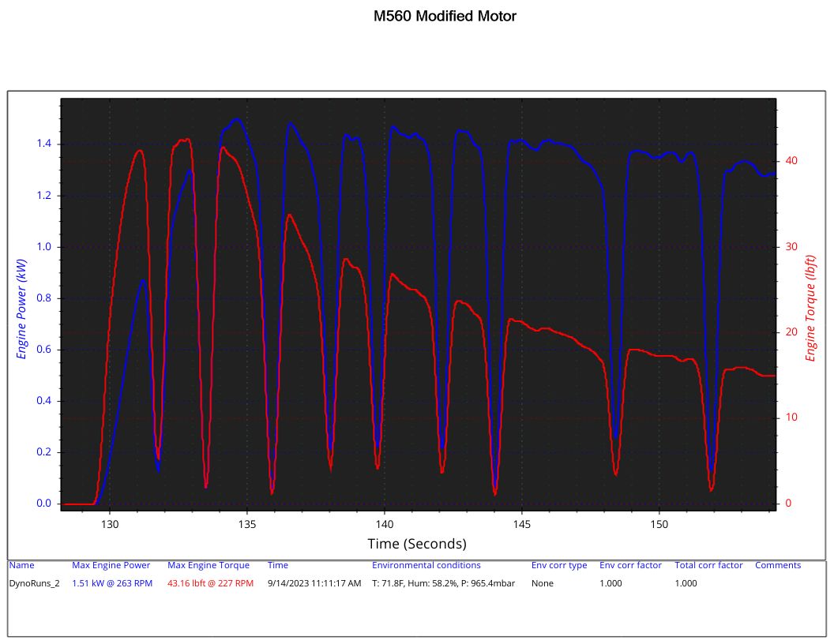The image size is (834, 644).
Task: Select the Time column header in table
Action: point(278,565)
